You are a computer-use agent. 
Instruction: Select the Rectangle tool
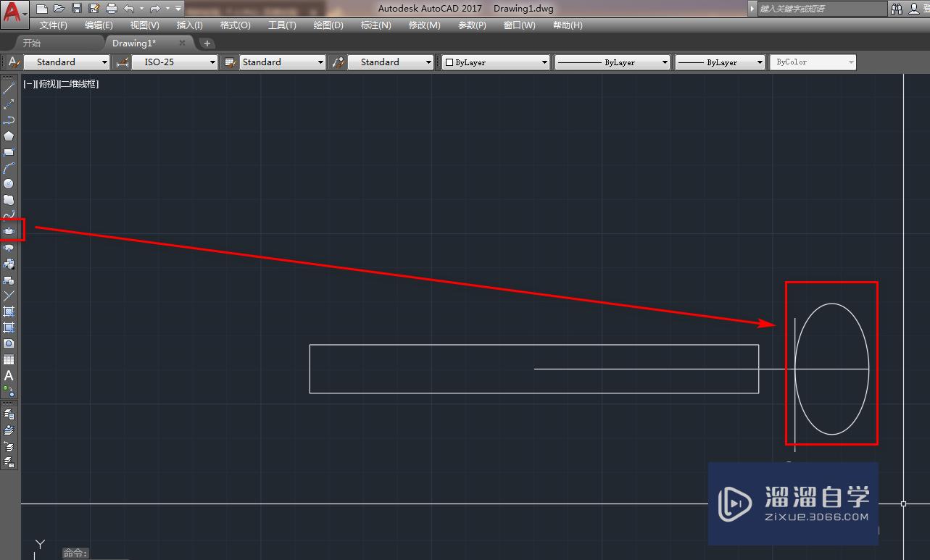point(9,152)
